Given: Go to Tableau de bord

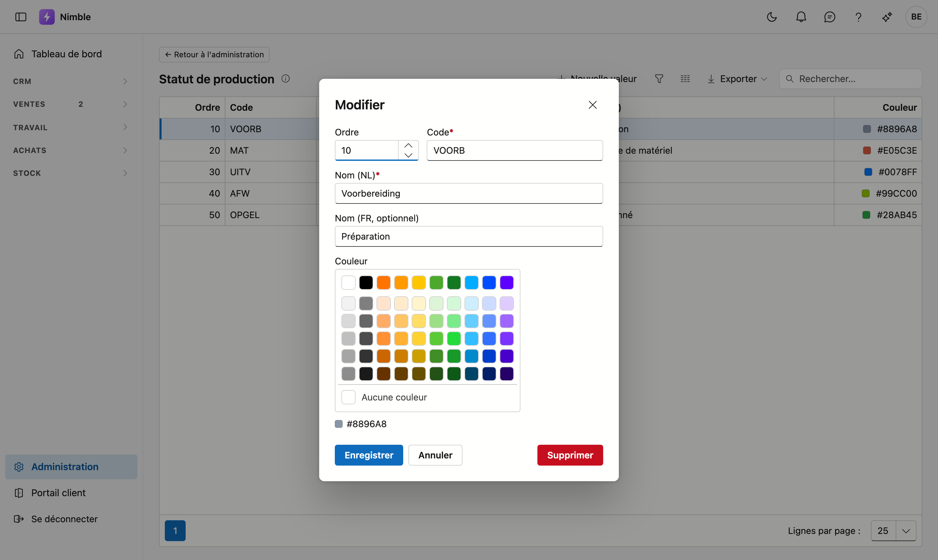Looking at the screenshot, I should tap(71, 54).
